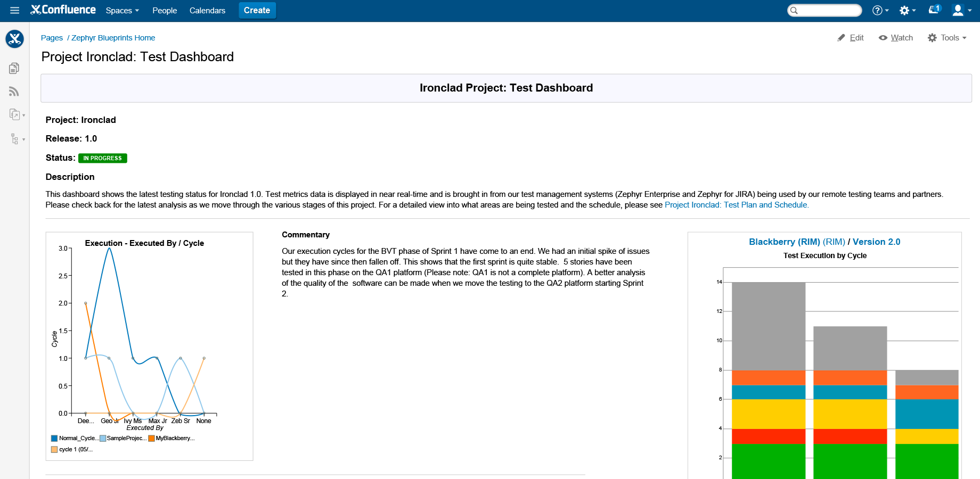This screenshot has width=980, height=479.
Task: Click the Zeb Sr label on chart axis
Action: [x=181, y=421]
